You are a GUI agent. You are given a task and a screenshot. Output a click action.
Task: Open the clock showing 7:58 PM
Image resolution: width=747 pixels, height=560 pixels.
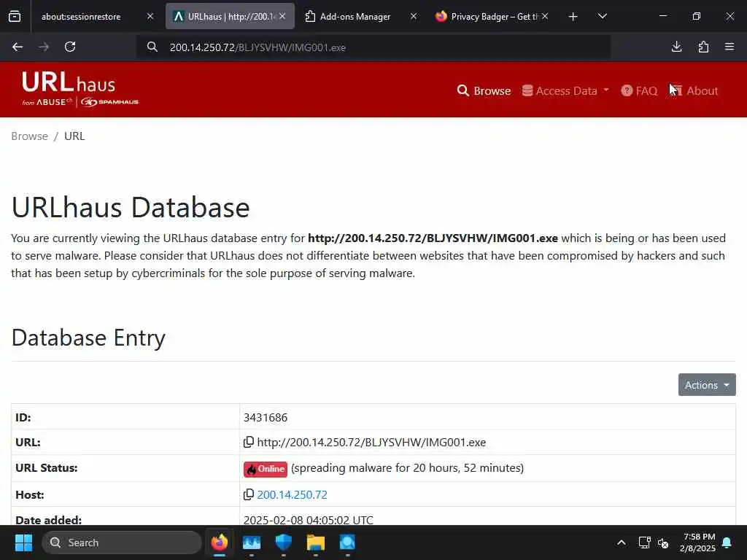click(x=698, y=542)
